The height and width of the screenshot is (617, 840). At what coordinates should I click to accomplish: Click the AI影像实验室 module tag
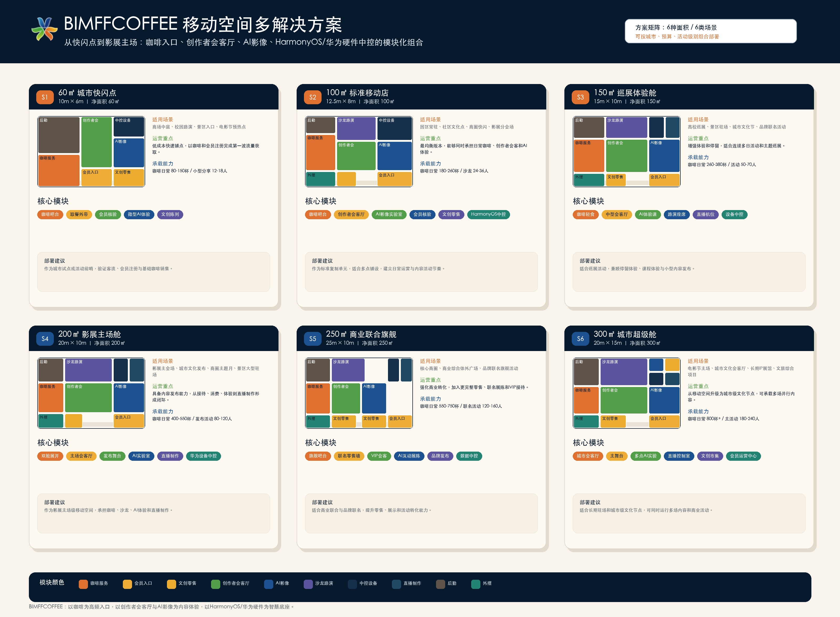(x=389, y=215)
